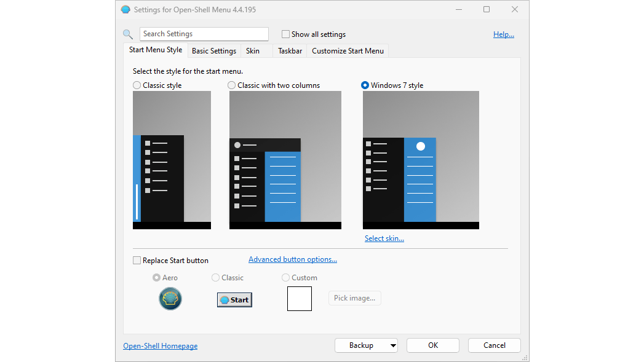
Task: Select Classic with two columns option
Action: pos(232,85)
